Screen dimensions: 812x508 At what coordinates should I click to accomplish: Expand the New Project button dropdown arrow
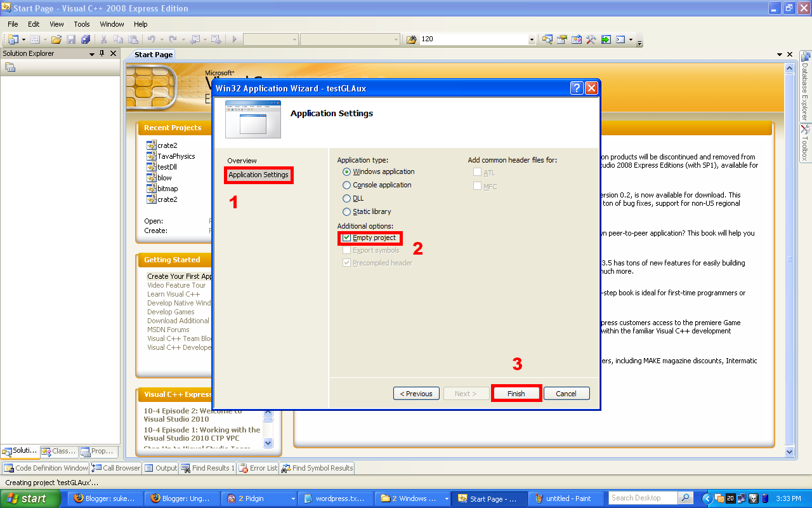[x=23, y=39]
